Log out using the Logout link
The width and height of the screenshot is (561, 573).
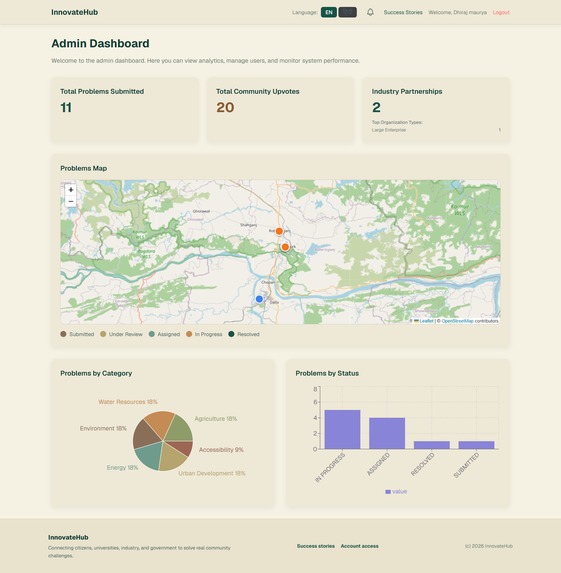coord(501,12)
